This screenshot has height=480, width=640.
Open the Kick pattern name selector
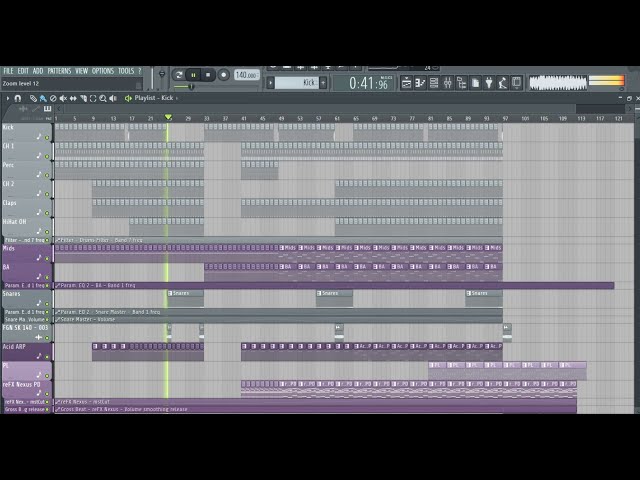point(297,83)
